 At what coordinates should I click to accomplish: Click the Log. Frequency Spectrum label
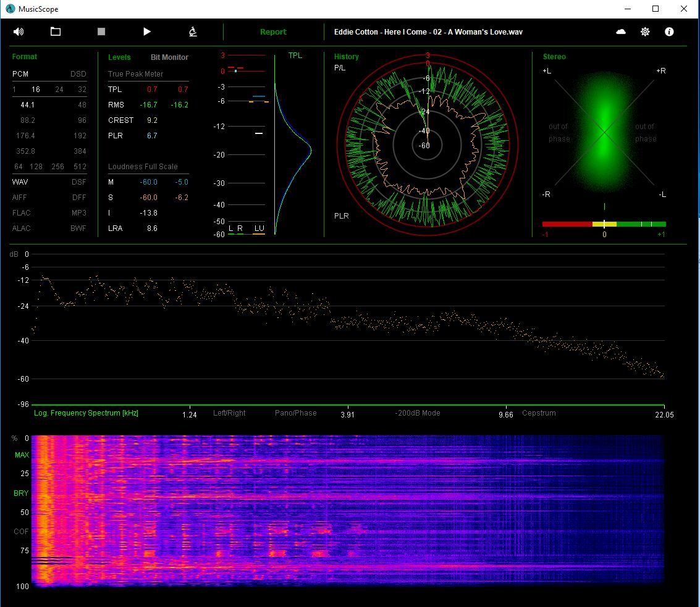tap(86, 413)
